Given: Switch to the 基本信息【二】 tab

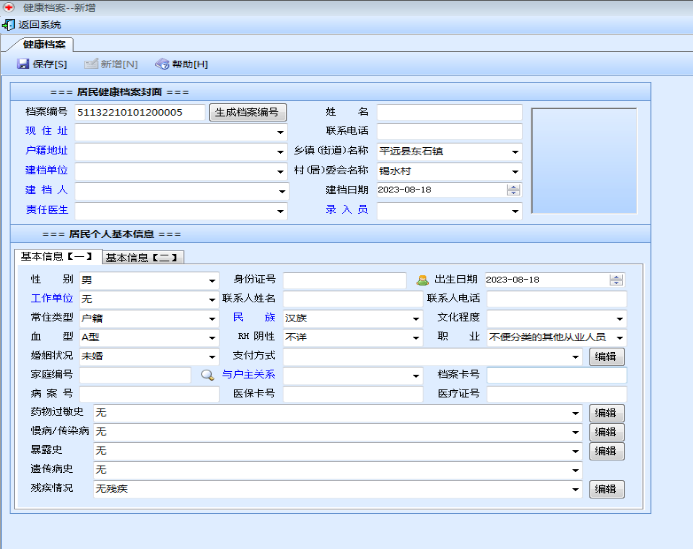Looking at the screenshot, I should [143, 257].
